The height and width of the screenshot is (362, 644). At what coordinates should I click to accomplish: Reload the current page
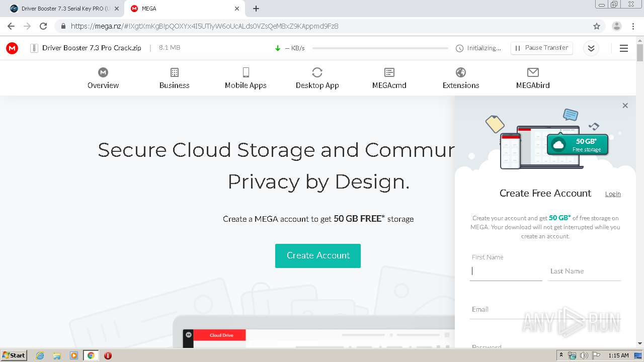pos(43,26)
